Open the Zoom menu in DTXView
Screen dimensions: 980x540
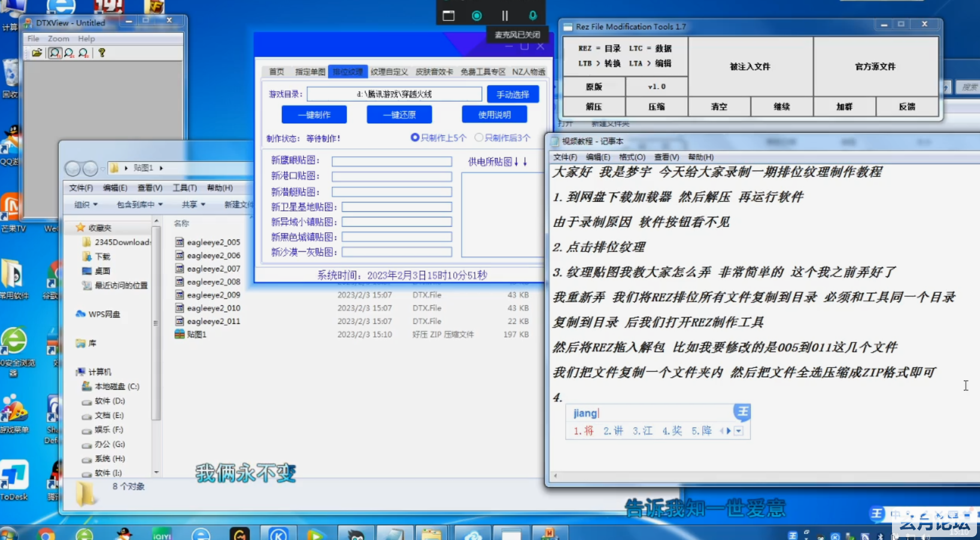59,38
